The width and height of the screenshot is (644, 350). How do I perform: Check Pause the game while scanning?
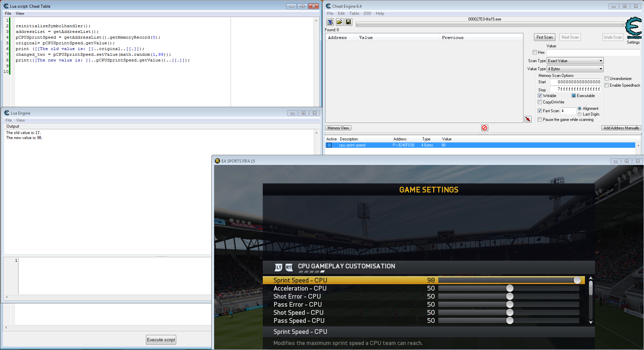[540, 120]
